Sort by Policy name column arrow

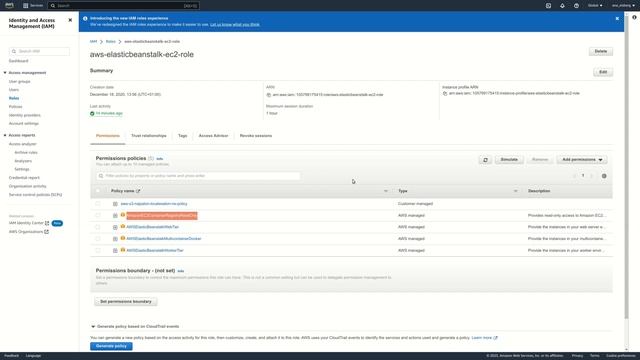386,191
